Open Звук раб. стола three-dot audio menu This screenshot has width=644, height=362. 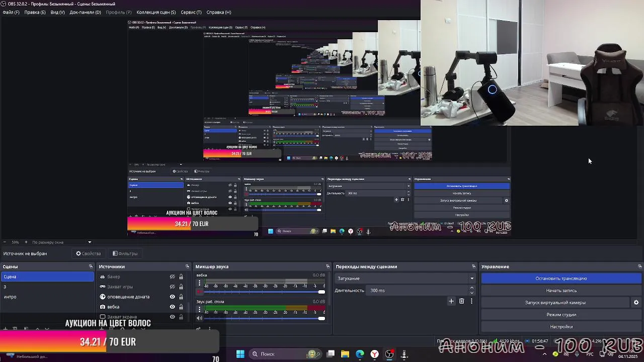(199, 309)
